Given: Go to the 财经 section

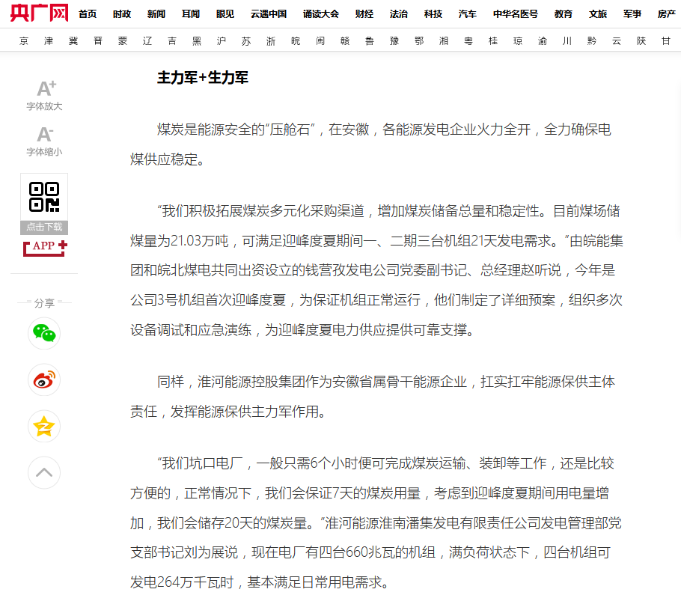Looking at the screenshot, I should tap(364, 14).
